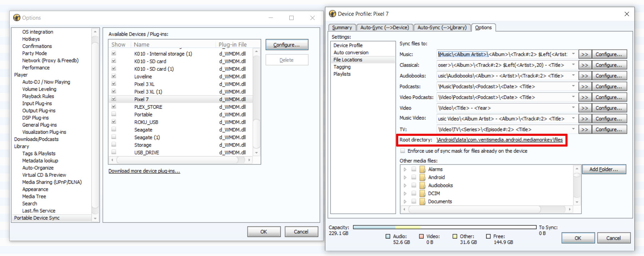Click Configure next to the Available Devices list

(x=287, y=45)
